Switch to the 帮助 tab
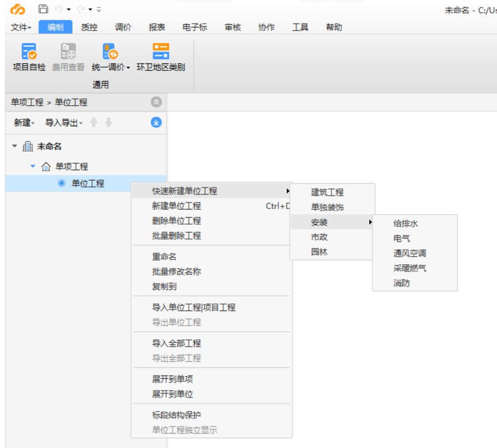497x448 pixels. coord(334,27)
